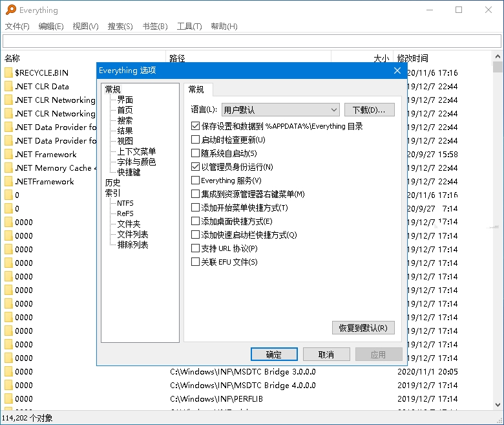Select NTFS in the options tree
Viewport: 504px width, 425px height.
click(125, 203)
